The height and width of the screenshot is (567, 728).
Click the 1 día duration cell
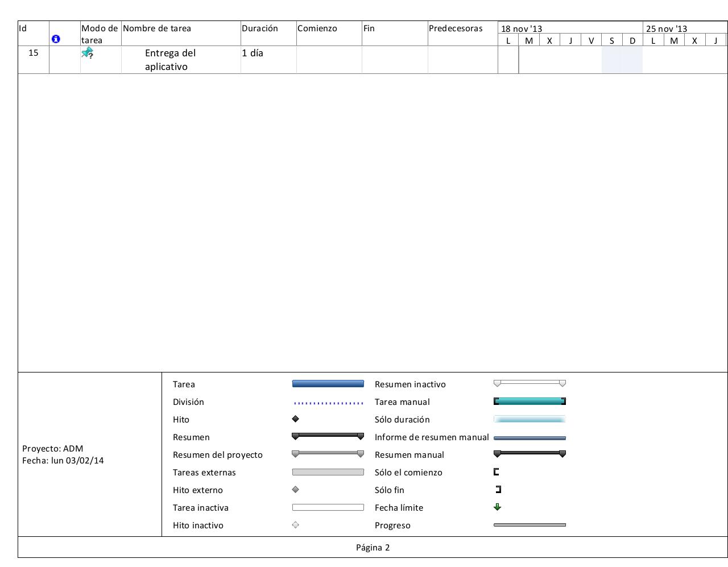(x=253, y=53)
